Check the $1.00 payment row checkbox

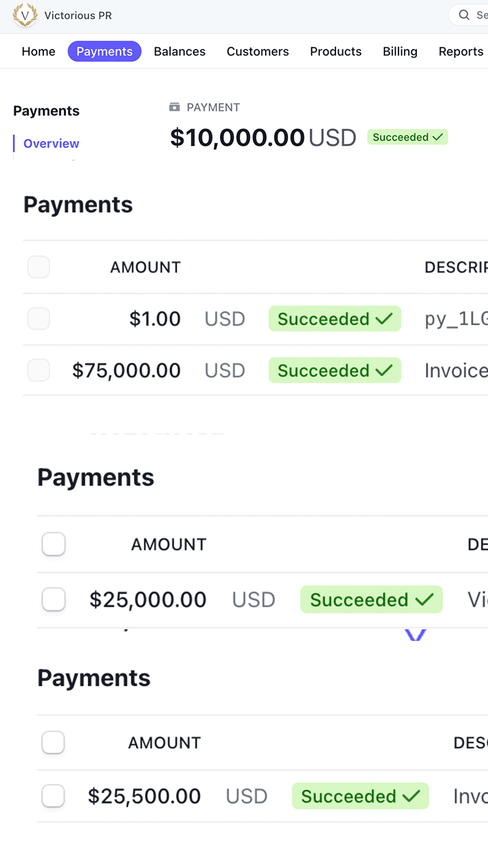[39, 319]
